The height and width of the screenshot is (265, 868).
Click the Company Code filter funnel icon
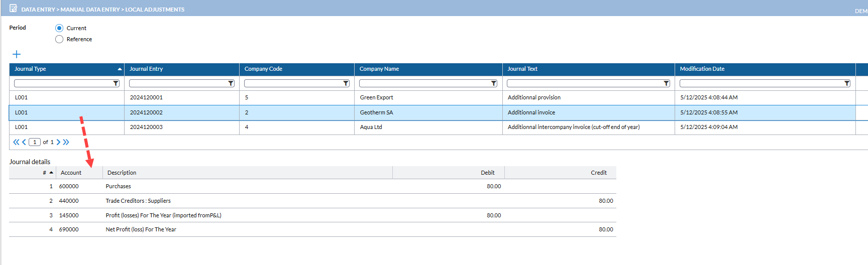[346, 83]
